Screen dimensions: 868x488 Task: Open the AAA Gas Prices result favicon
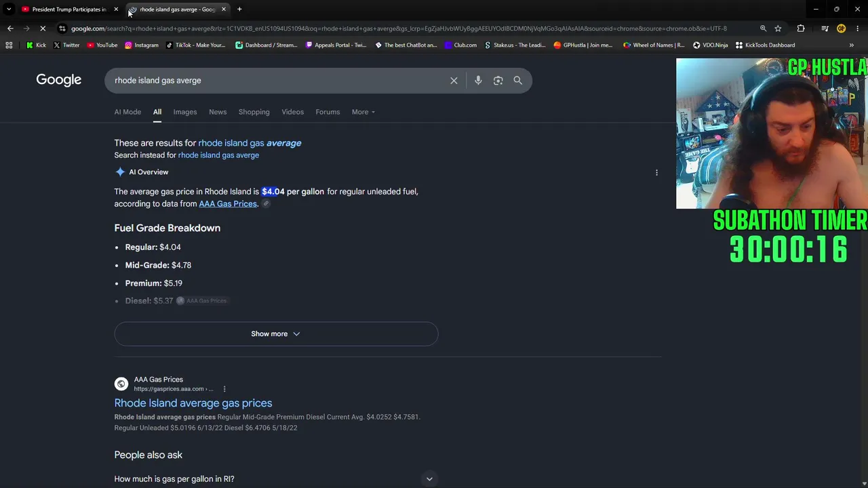coord(121,384)
